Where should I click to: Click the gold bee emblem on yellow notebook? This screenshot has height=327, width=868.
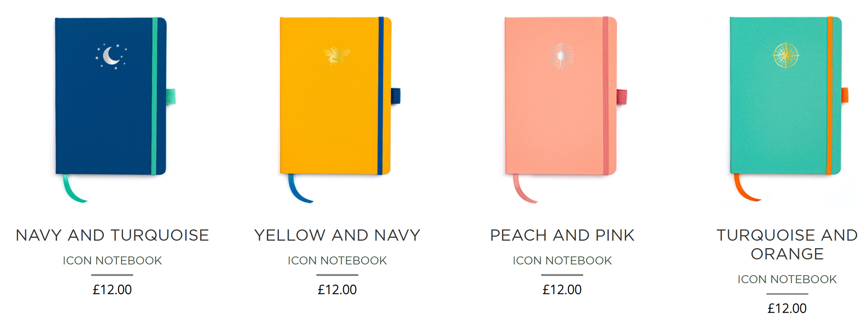336,55
